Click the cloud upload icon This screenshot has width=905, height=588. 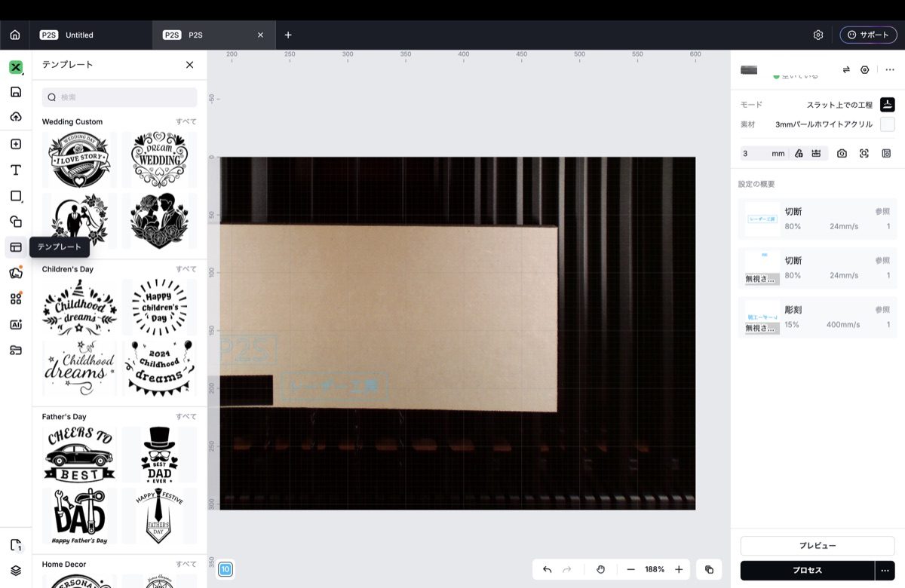(x=16, y=117)
